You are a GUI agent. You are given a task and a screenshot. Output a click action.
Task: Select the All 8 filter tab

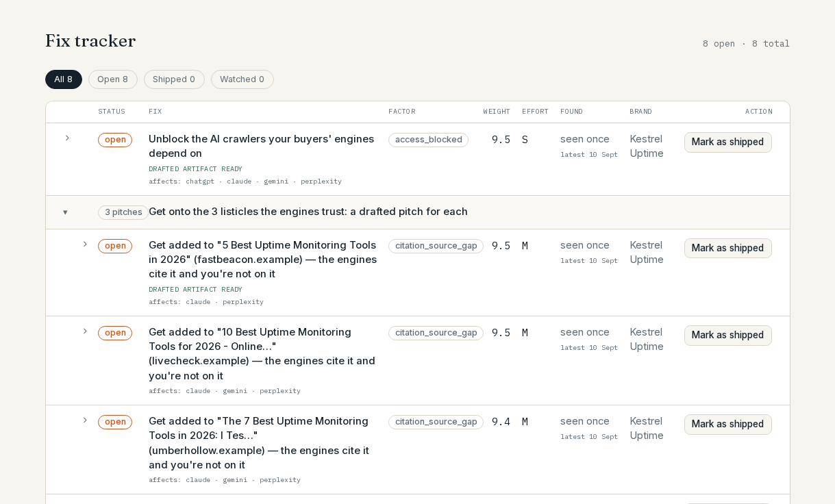(64, 79)
